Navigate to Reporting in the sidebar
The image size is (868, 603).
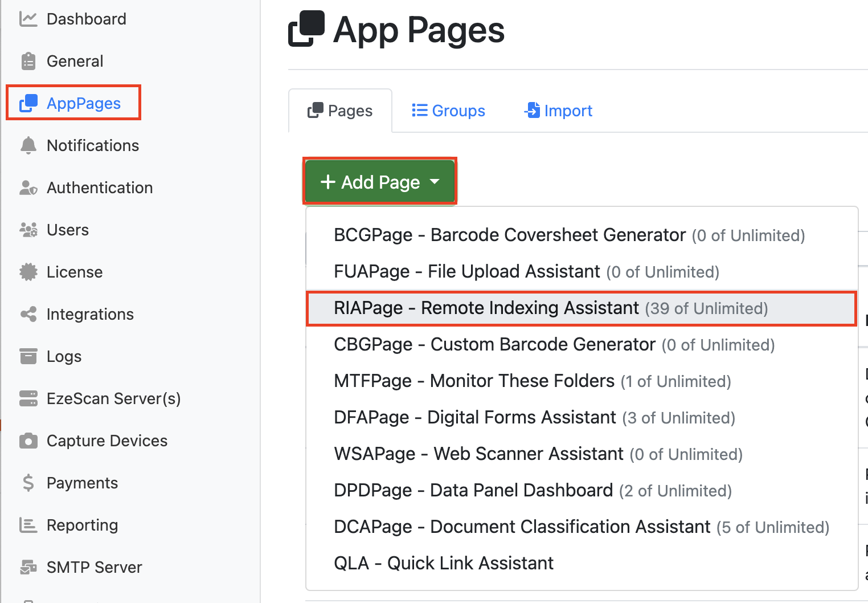click(82, 525)
